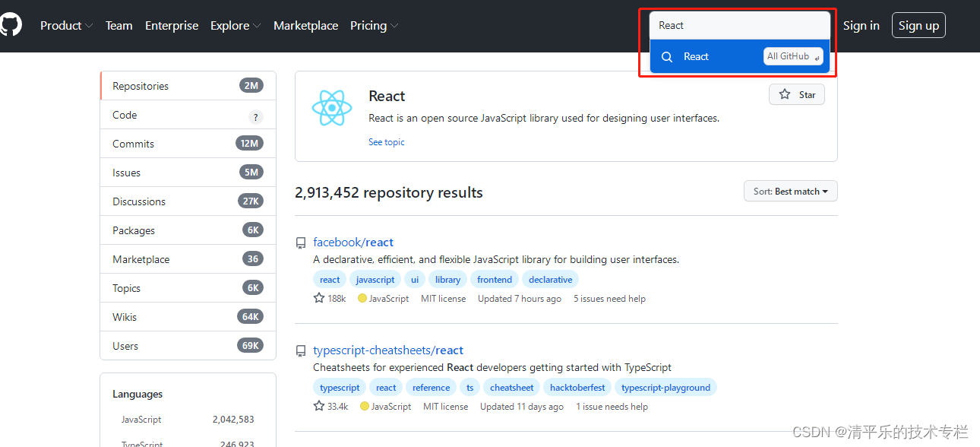Click 2,913,452 repository results heading
Image resolution: width=980 pixels, height=447 pixels.
(389, 192)
